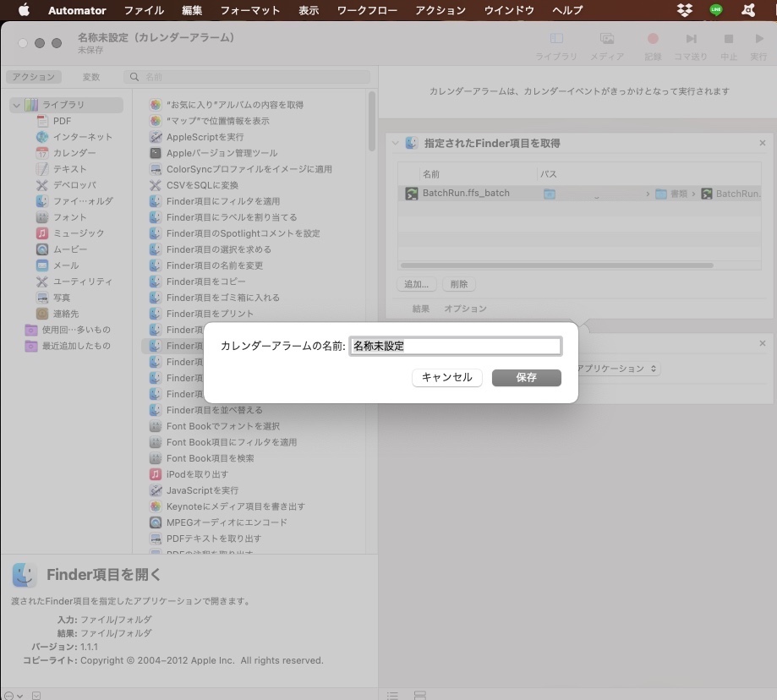Collapse the 指定されたFinder項目を取得 action
This screenshot has width=777, height=700.
click(396, 143)
